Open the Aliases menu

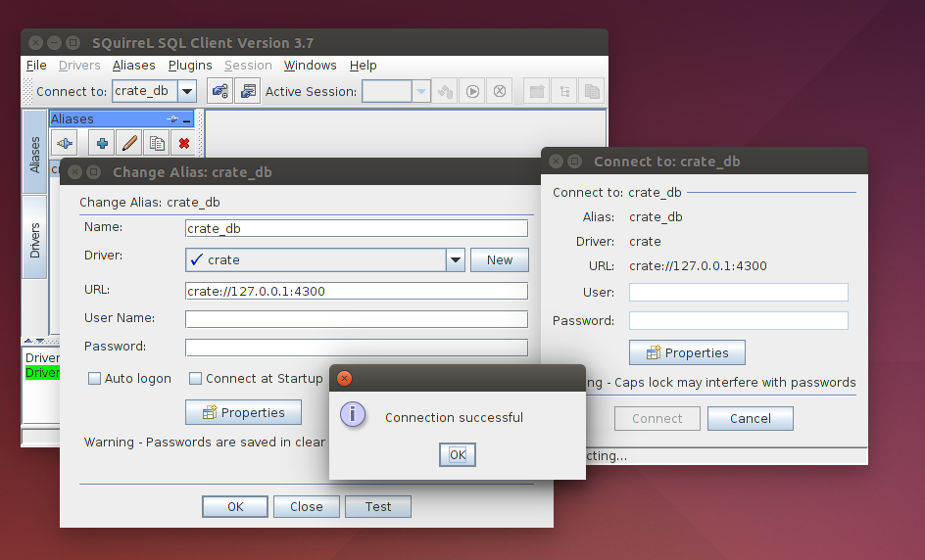(134, 66)
